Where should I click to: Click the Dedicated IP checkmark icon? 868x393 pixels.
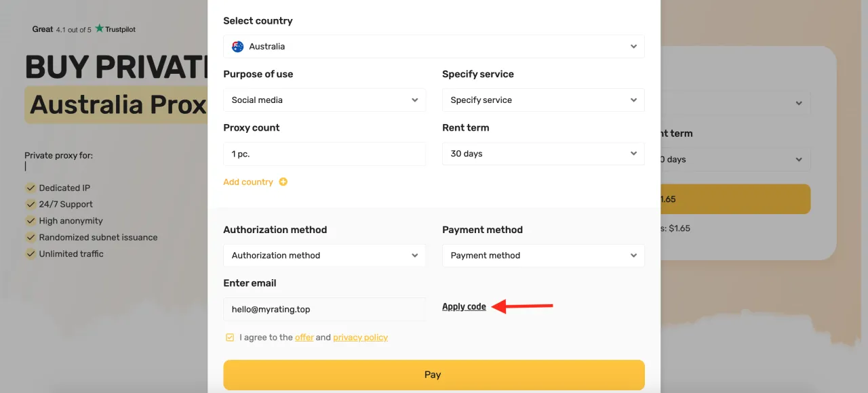coord(31,188)
